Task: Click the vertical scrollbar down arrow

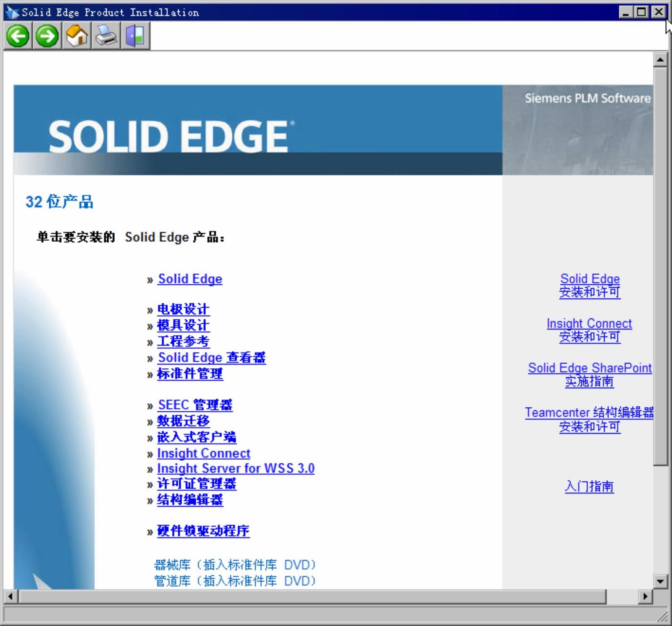Action: click(x=660, y=581)
